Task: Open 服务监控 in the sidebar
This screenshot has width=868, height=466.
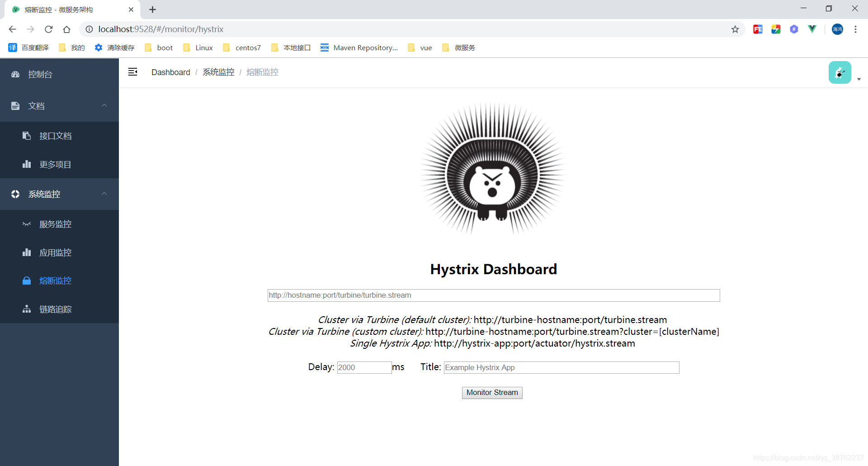Action: coord(59,224)
